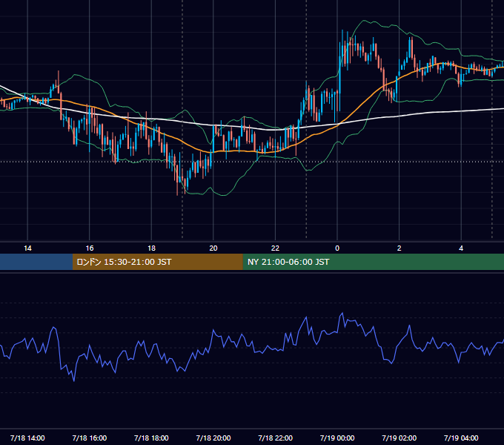Click the 7/18 14:00 time label
The height and width of the screenshot is (445, 504).
point(27,438)
